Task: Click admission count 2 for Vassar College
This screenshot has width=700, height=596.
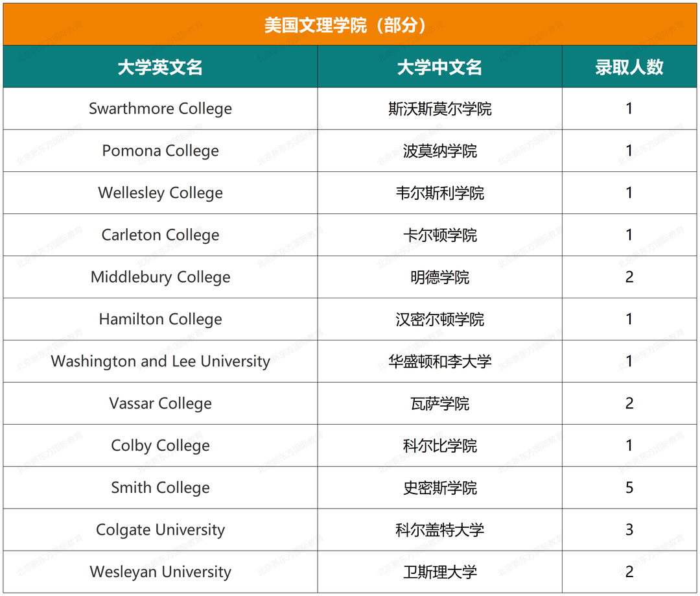Action: (x=629, y=403)
